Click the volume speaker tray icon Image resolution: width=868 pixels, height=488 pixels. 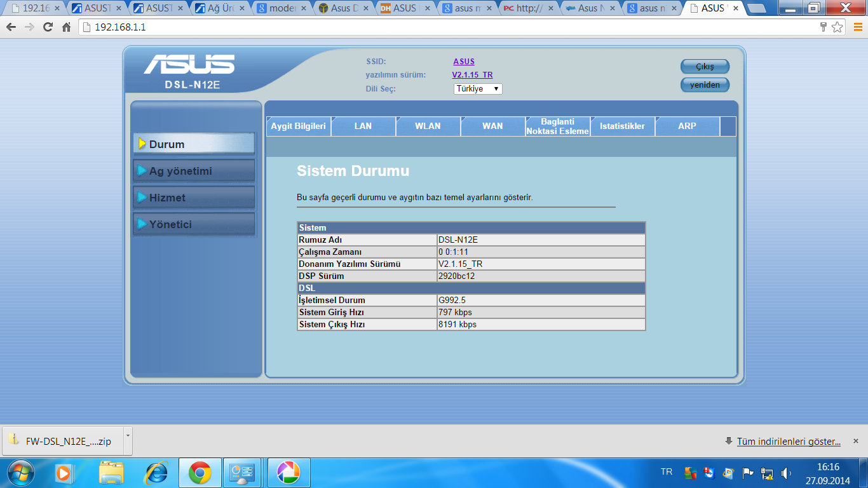(786, 473)
